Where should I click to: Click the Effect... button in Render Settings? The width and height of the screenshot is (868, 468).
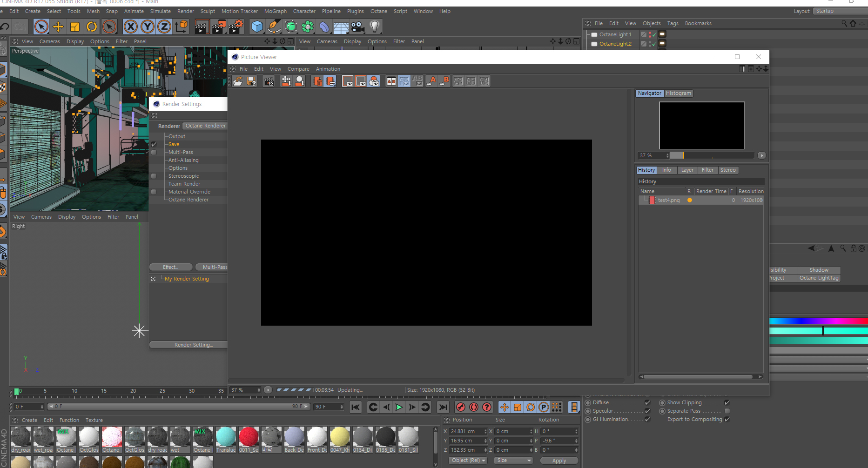pos(171,267)
